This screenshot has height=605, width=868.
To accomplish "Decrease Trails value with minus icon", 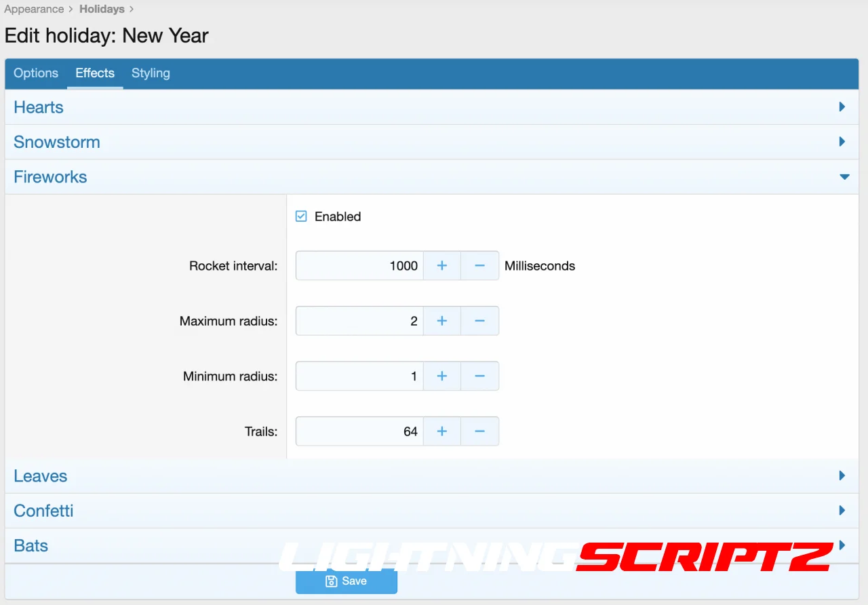I will (x=479, y=431).
